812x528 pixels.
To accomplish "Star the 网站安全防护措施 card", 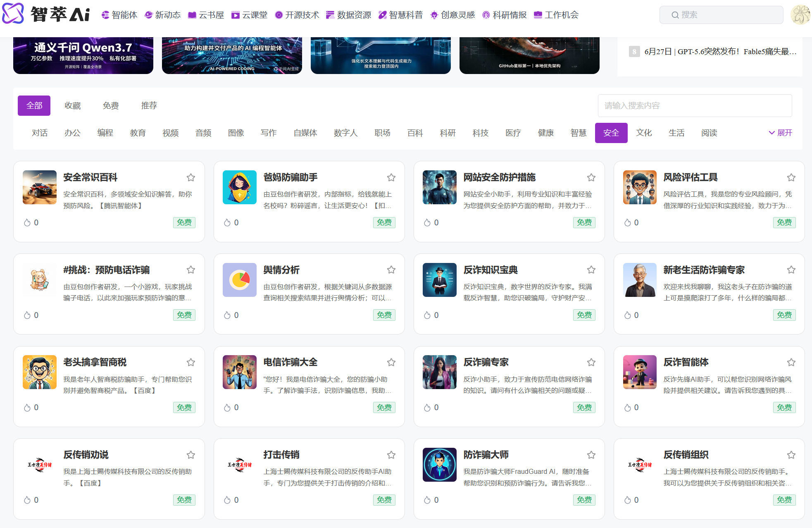I will [x=591, y=177].
